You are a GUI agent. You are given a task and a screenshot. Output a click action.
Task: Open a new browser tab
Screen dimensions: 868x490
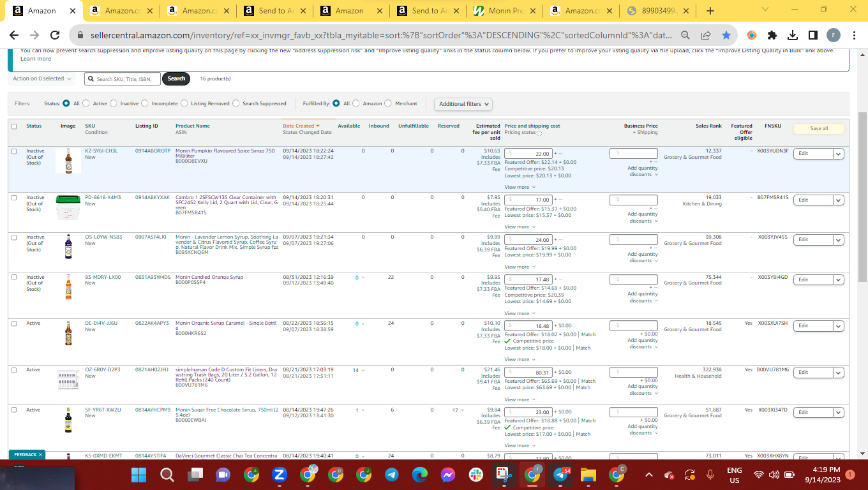(x=710, y=11)
